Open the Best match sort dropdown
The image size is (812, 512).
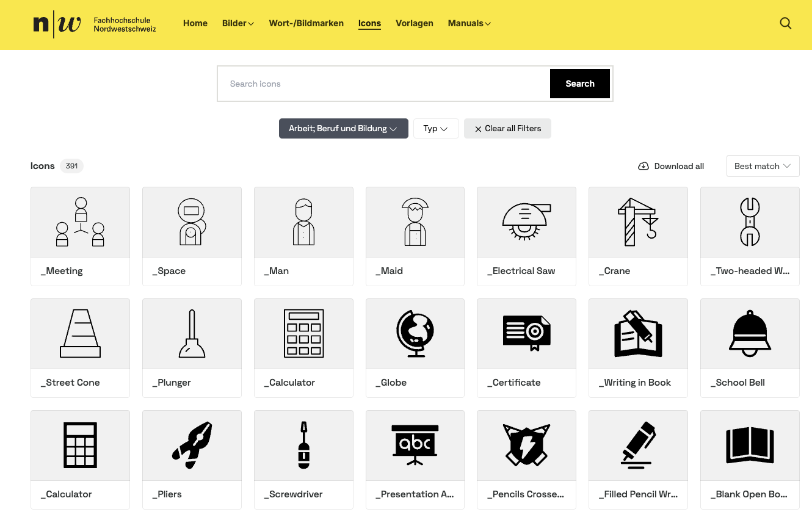point(763,166)
